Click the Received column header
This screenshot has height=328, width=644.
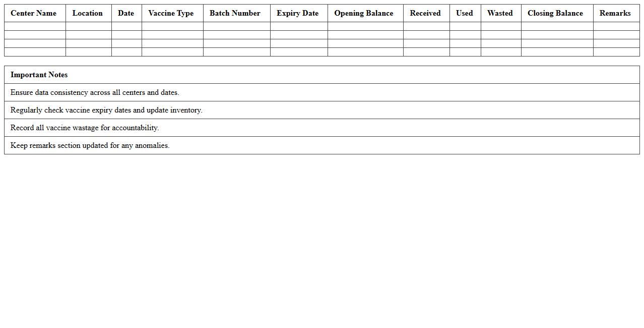pyautogui.click(x=425, y=13)
